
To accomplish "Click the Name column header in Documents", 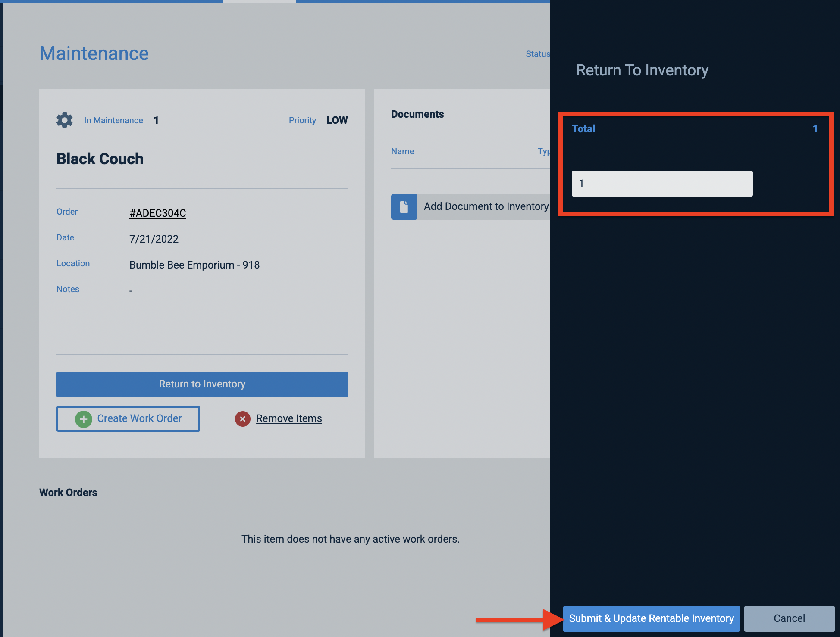I will coord(402,151).
